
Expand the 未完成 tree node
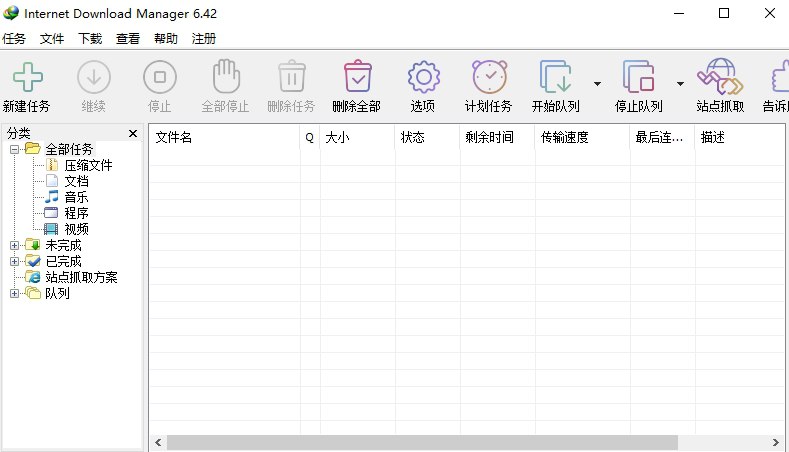click(x=14, y=245)
